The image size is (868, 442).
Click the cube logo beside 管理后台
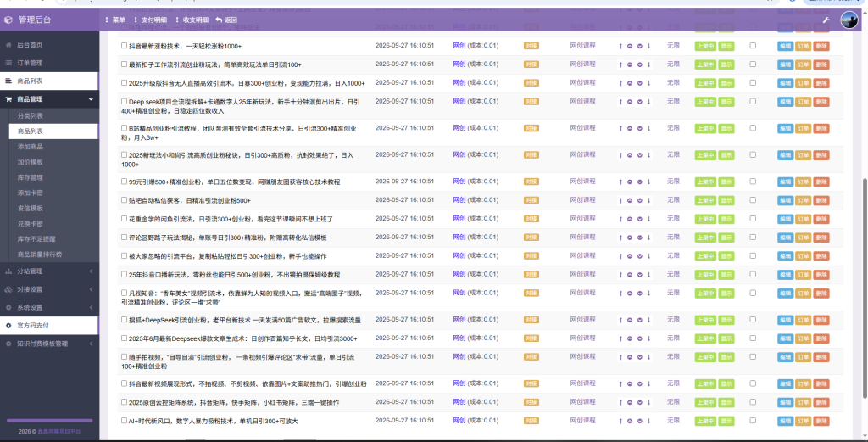[8, 20]
